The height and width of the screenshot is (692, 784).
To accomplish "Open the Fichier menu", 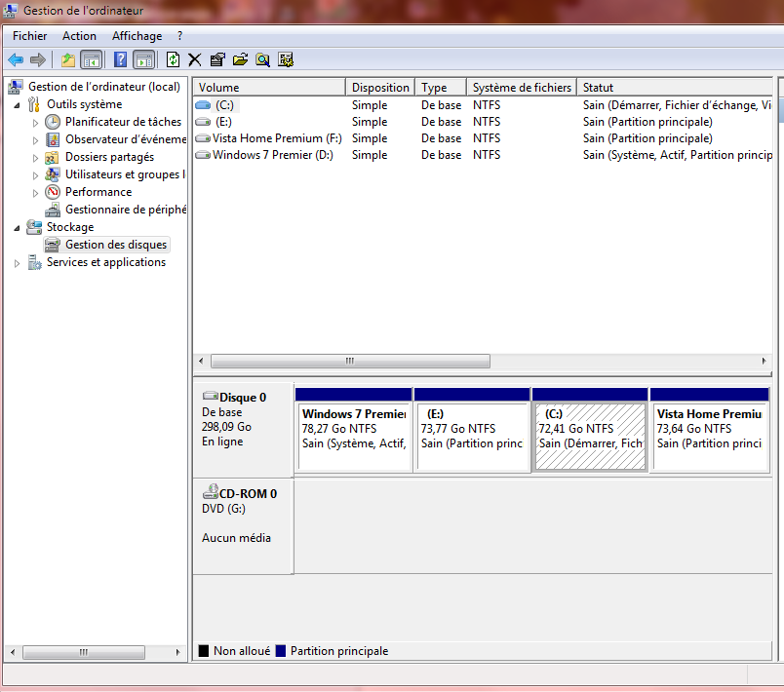I will tap(29, 36).
